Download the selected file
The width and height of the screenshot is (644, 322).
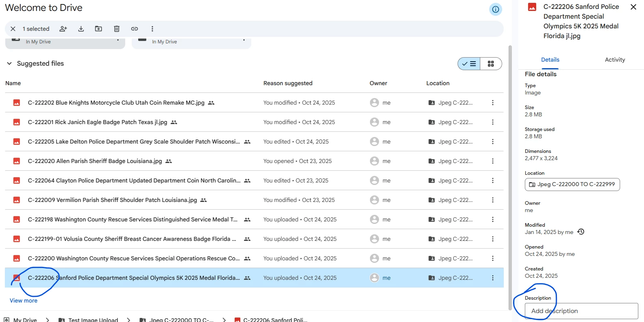[81, 29]
